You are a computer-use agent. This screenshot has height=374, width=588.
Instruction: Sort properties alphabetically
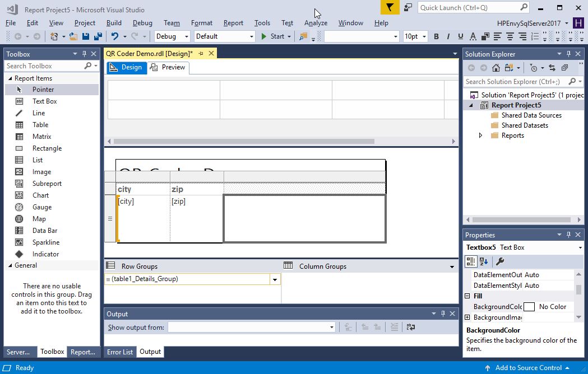(x=484, y=261)
